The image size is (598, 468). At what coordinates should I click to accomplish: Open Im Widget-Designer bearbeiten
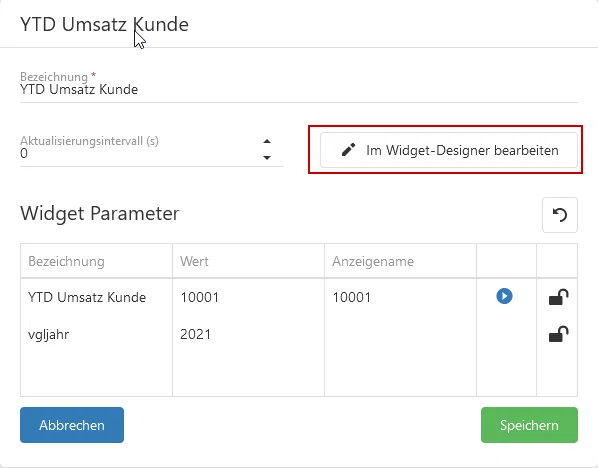click(x=449, y=150)
